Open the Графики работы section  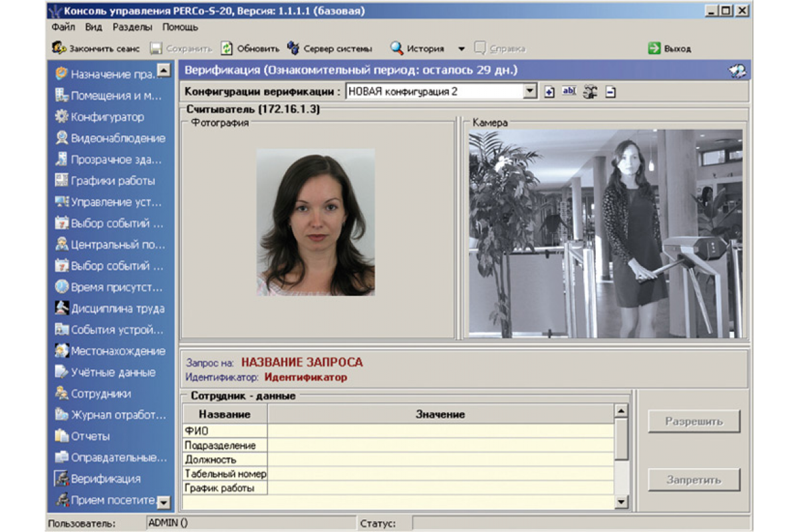[x=105, y=180]
